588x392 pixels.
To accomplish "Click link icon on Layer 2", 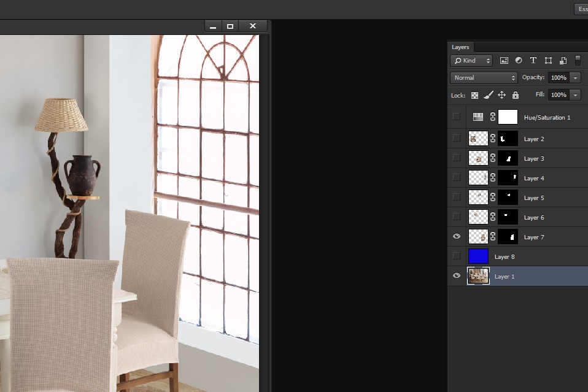I will tap(493, 138).
